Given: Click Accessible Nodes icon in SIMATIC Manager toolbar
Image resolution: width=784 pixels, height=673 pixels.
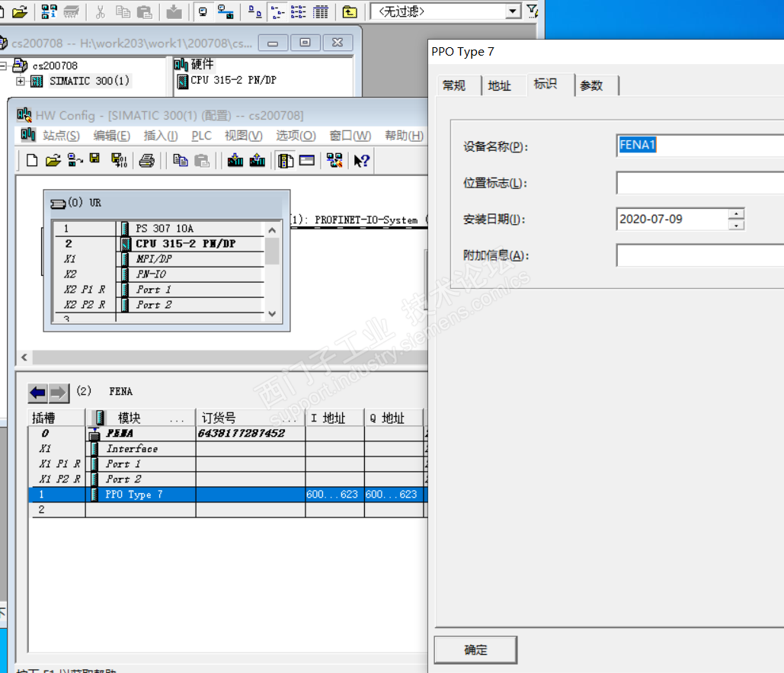Looking at the screenshot, I should pos(49,11).
